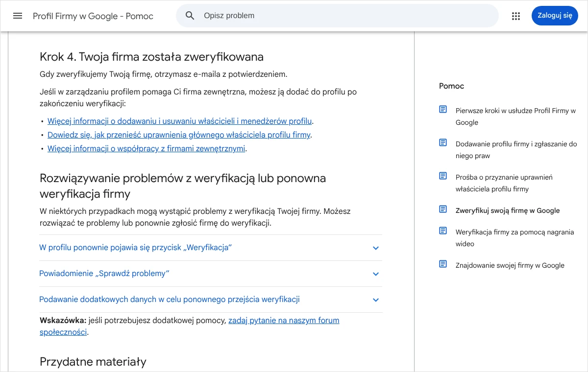588x372 pixels.
Task: Open link współpracy z firmami zewnętrznymi
Action: tap(146, 148)
